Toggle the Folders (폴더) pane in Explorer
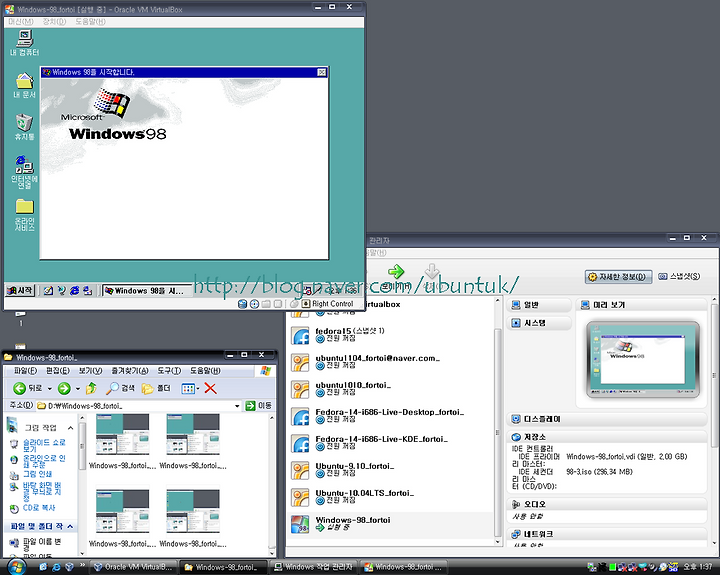Screen dimensions: 720x575 [x=156, y=389]
